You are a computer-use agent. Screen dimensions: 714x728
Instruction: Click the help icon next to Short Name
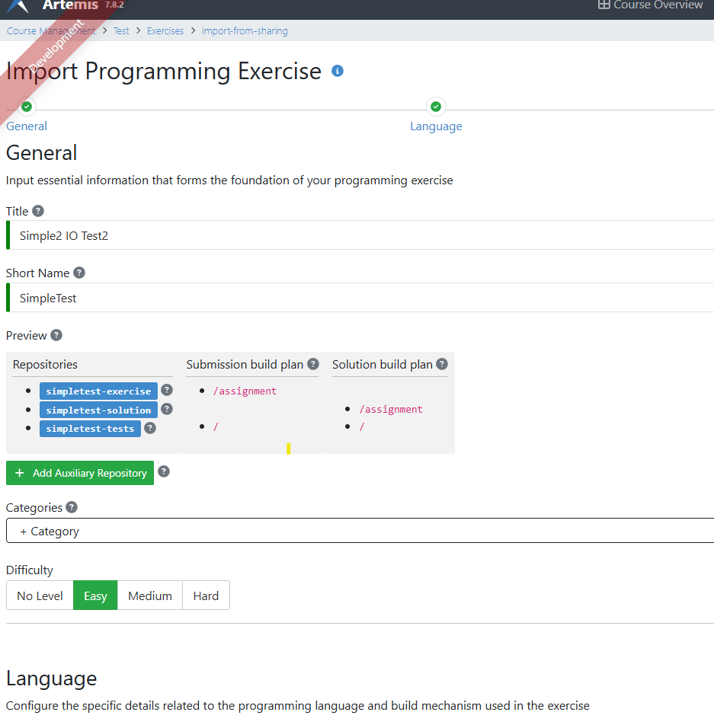click(79, 273)
